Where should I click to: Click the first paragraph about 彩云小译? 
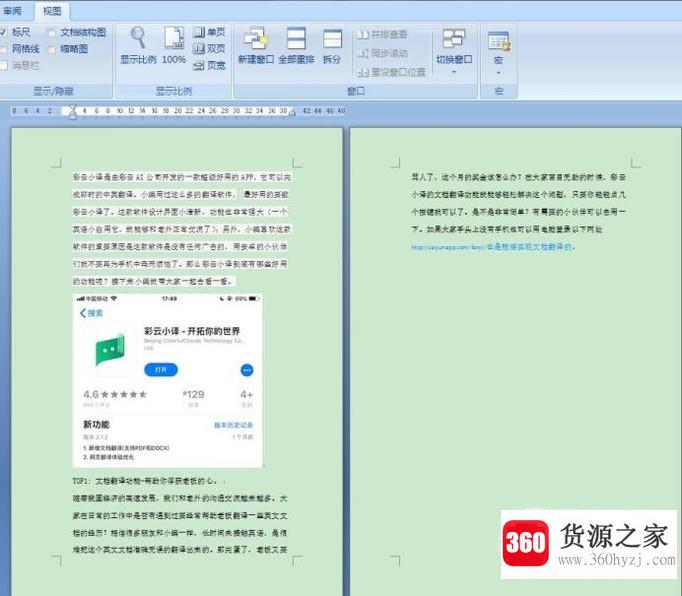(x=182, y=229)
